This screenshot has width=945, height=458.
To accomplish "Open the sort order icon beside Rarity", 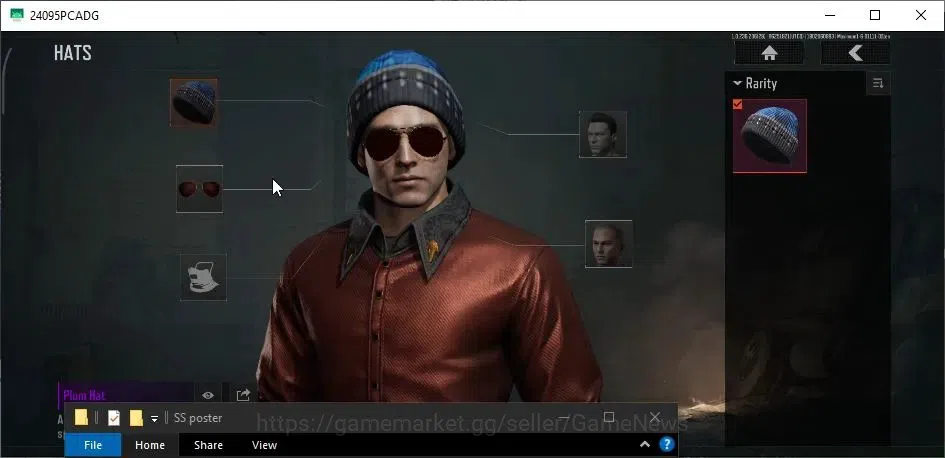I will [x=878, y=83].
